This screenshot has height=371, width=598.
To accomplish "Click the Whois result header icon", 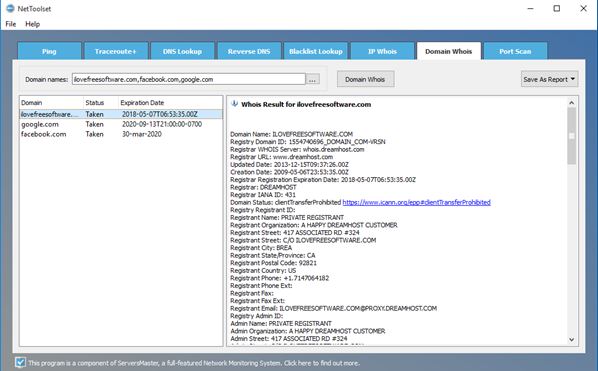I will 235,104.
